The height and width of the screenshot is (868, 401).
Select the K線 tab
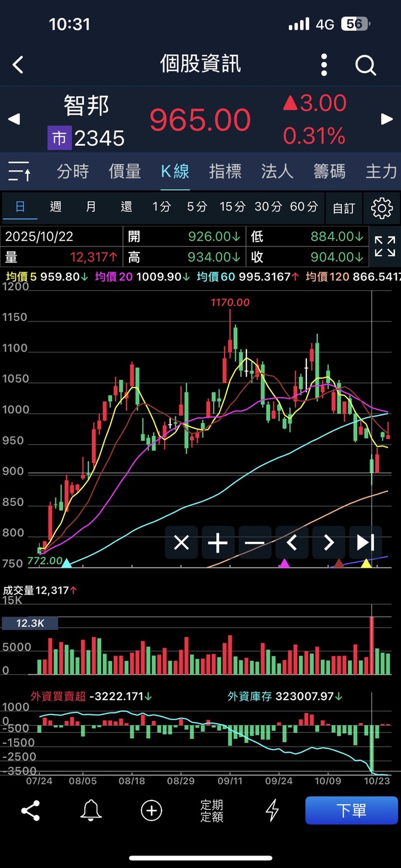[x=175, y=171]
